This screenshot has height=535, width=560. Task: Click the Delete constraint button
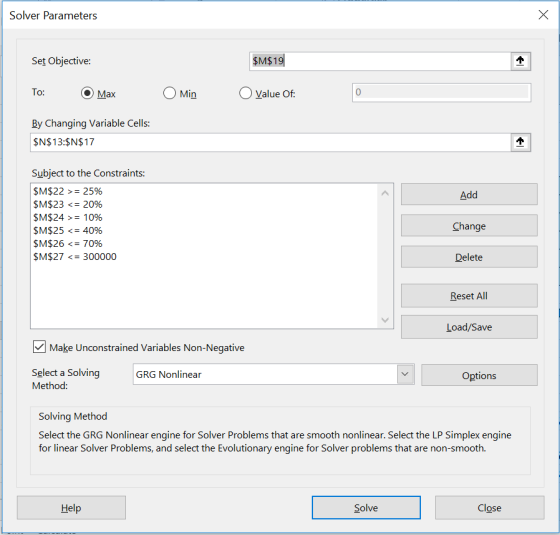click(x=469, y=257)
